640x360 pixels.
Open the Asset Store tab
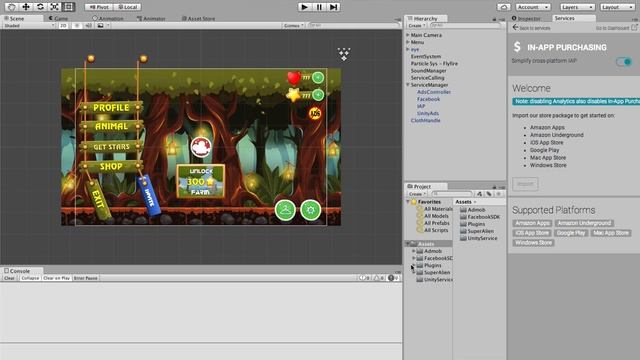coord(198,19)
